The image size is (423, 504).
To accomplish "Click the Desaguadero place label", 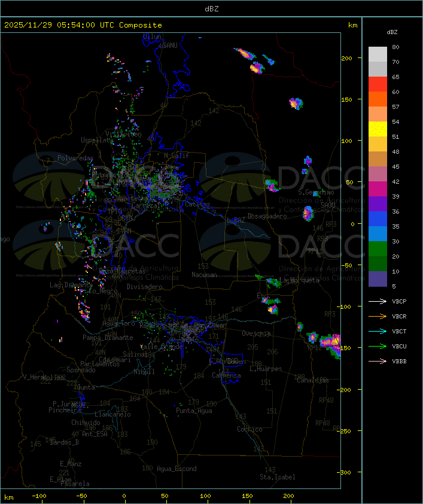I will click(267, 216).
